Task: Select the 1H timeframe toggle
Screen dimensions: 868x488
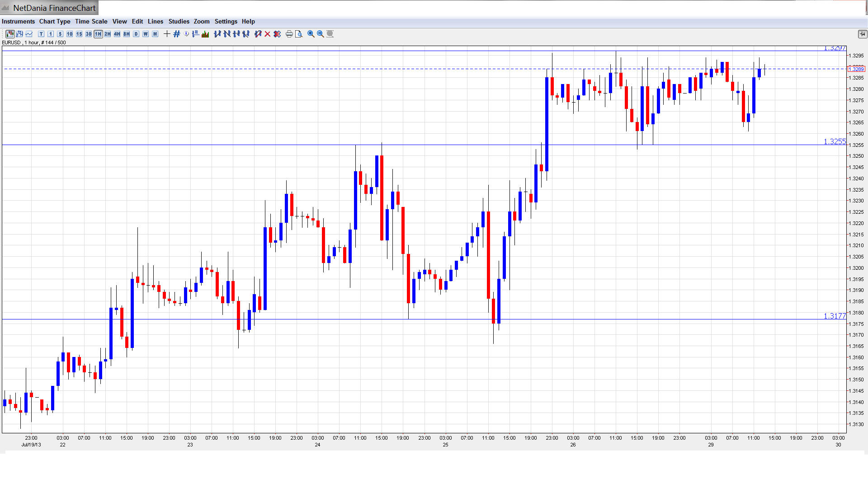Action: (x=98, y=34)
